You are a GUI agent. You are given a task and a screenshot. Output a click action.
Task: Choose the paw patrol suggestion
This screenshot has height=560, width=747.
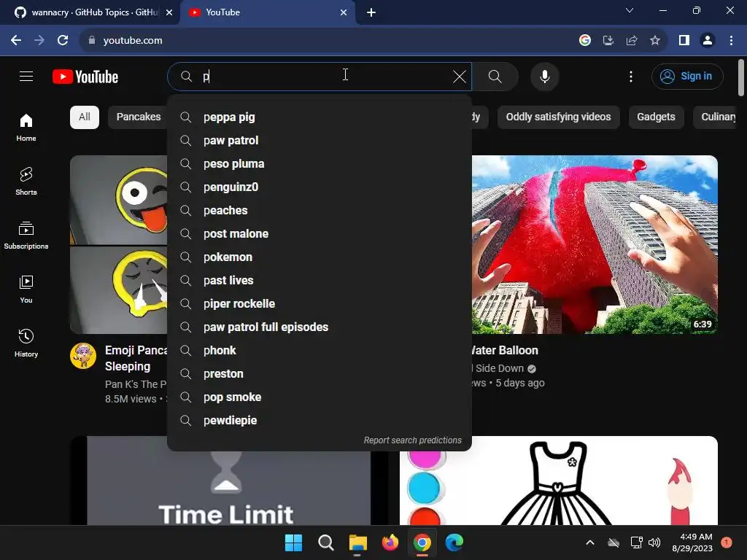[x=320, y=141]
